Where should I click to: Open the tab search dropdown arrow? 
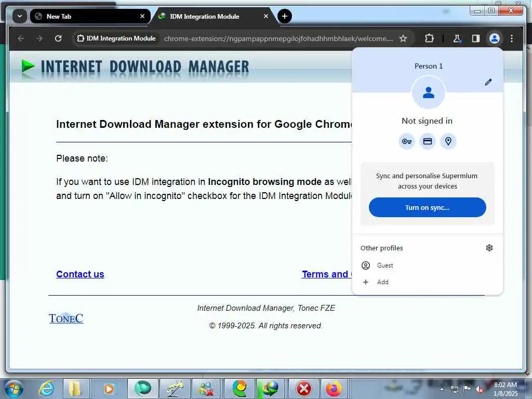pos(20,16)
